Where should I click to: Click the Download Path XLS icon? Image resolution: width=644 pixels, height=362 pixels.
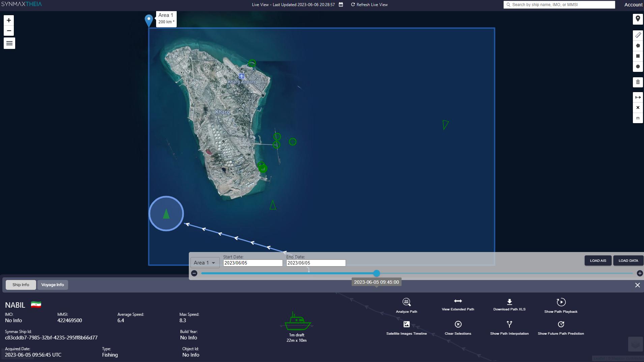click(x=509, y=302)
